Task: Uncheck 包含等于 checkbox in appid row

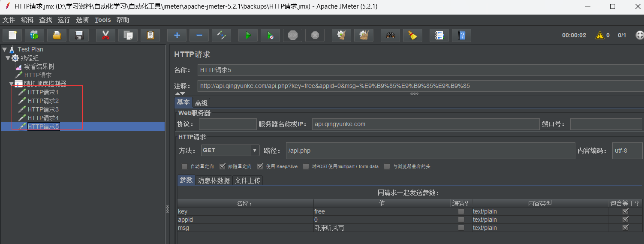Action: (626, 220)
